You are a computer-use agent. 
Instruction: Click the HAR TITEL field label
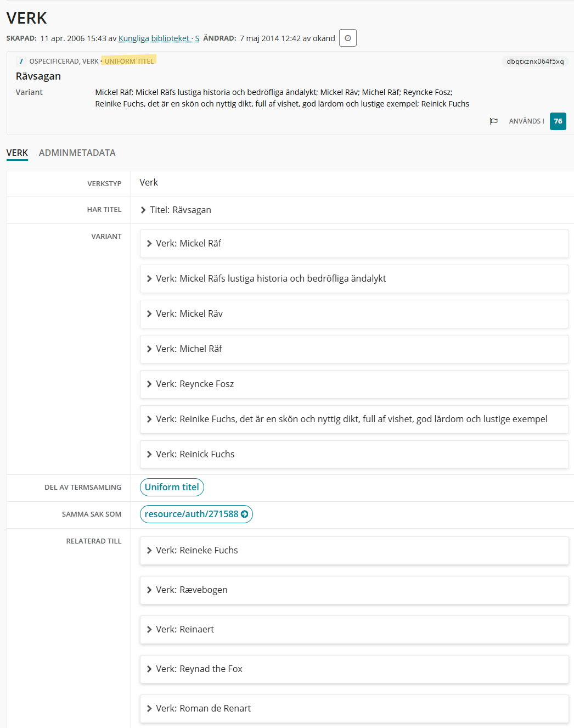pyautogui.click(x=104, y=210)
